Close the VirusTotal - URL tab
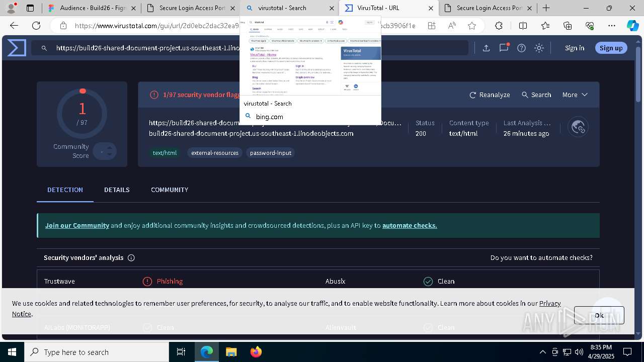644x362 pixels. (431, 8)
